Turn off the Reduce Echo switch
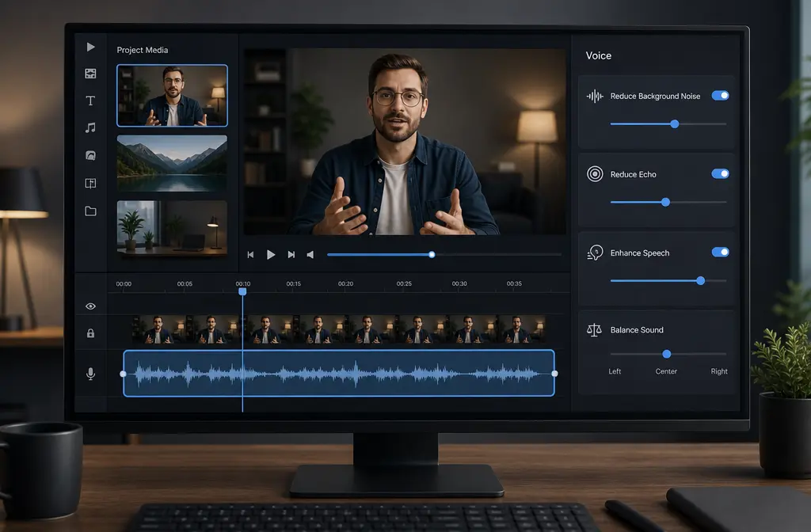The image size is (811, 532). (x=720, y=173)
